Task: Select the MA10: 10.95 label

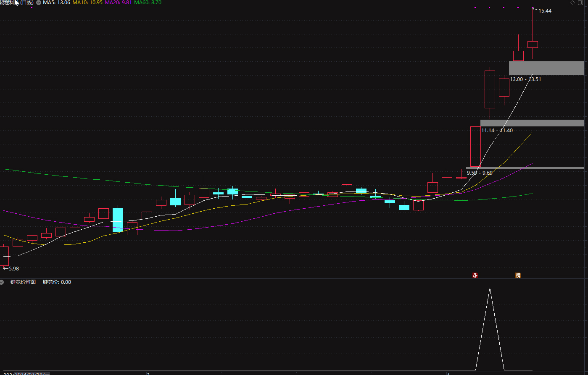Action: click(87, 3)
